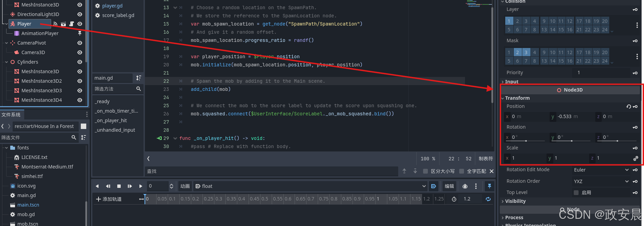Play animation backwards
This screenshot has width=644, height=226.
click(x=97, y=186)
